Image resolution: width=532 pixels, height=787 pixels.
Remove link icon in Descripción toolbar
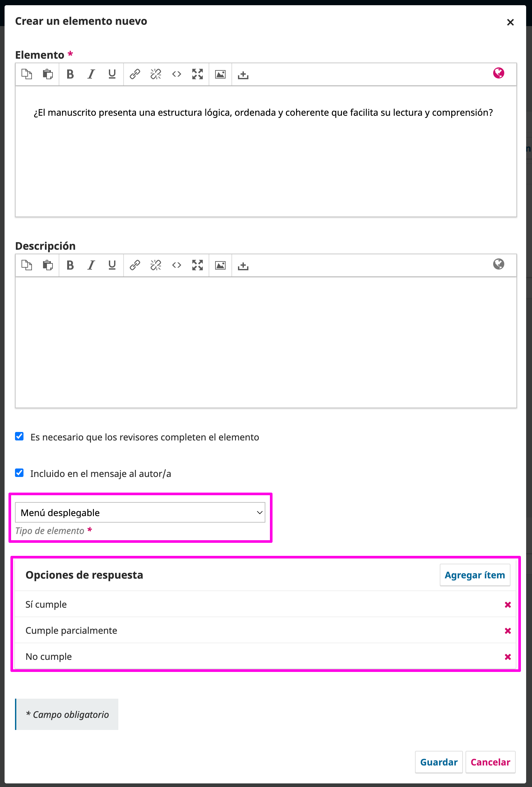pyautogui.click(x=156, y=265)
